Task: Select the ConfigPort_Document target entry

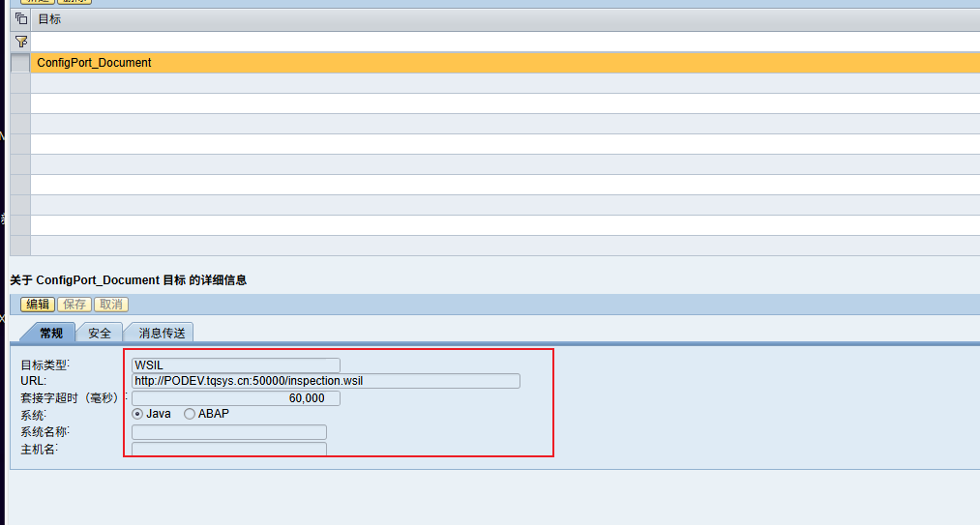Action: (x=94, y=63)
